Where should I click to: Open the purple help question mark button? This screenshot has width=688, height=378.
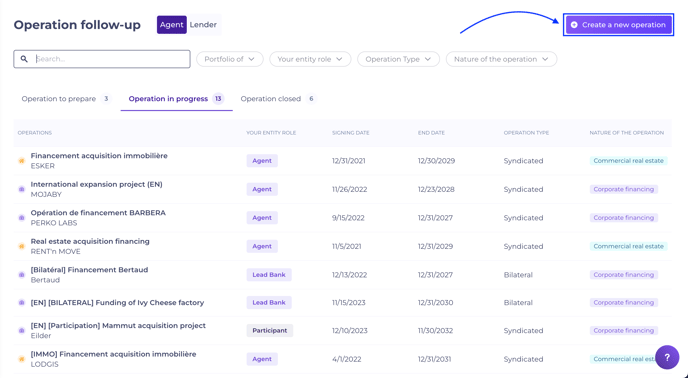667,357
